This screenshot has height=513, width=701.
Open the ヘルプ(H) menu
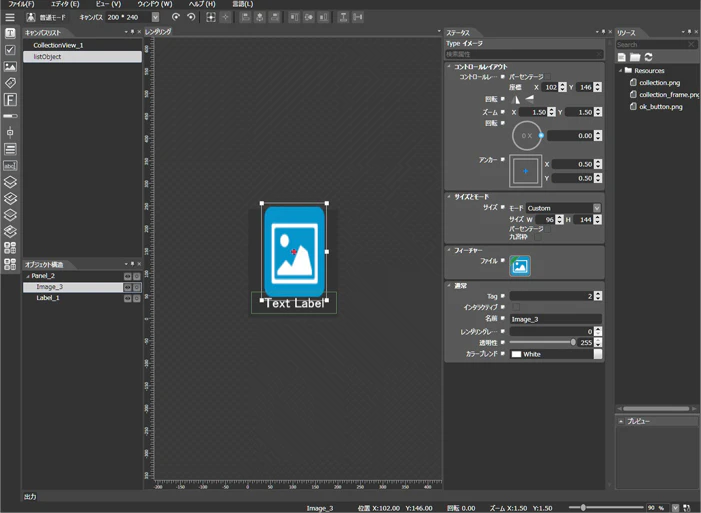pyautogui.click(x=202, y=4)
